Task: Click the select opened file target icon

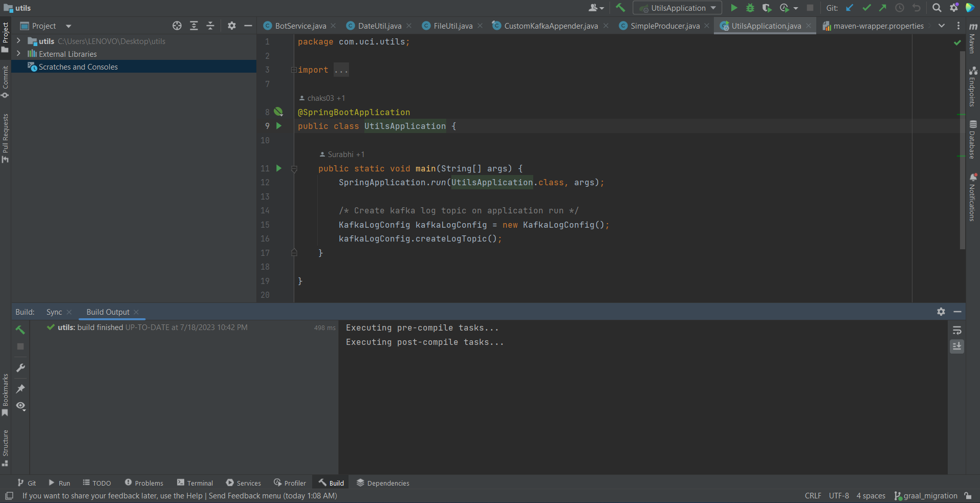Action: click(x=177, y=26)
